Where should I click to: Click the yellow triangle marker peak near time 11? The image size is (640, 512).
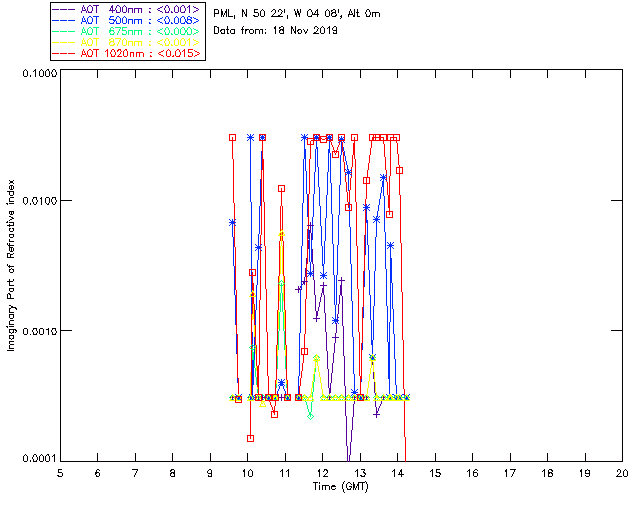coord(281,234)
